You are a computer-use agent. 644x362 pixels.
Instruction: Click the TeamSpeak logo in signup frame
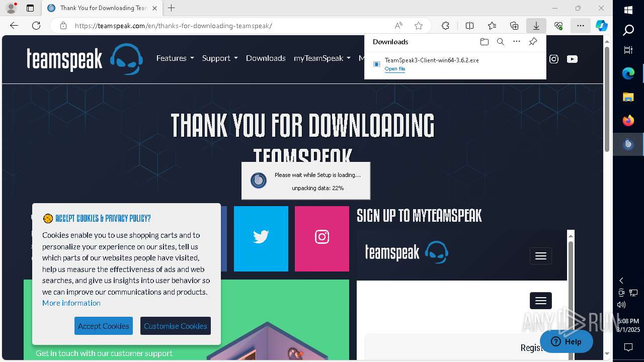pyautogui.click(x=407, y=252)
